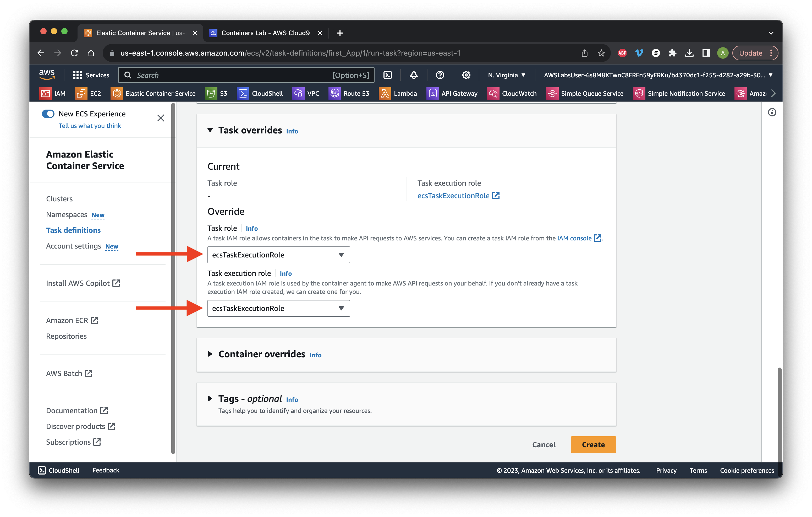Image resolution: width=812 pixels, height=517 pixels.
Task: Open Task definitions in the sidebar
Action: (73, 230)
